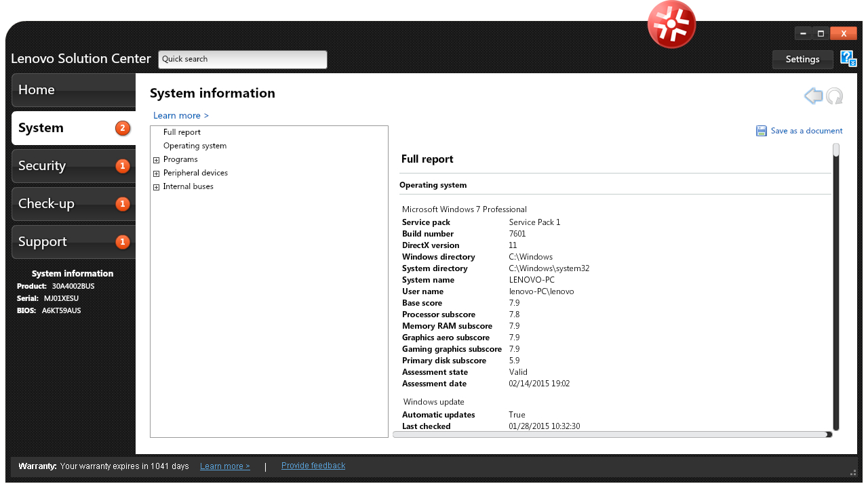This screenshot has height=488, width=868.
Task: Click into the Quick search field
Action: (x=243, y=60)
